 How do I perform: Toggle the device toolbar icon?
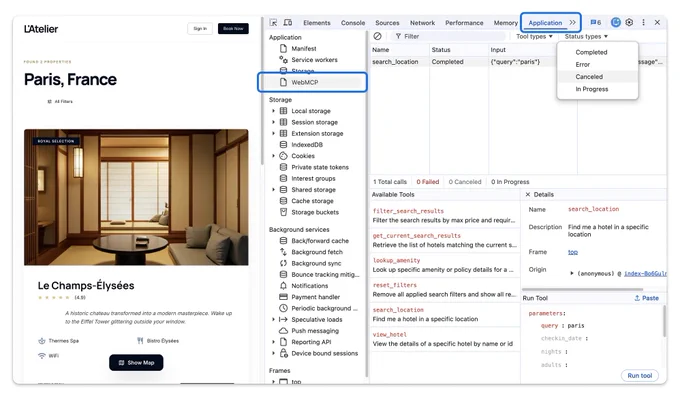288,23
